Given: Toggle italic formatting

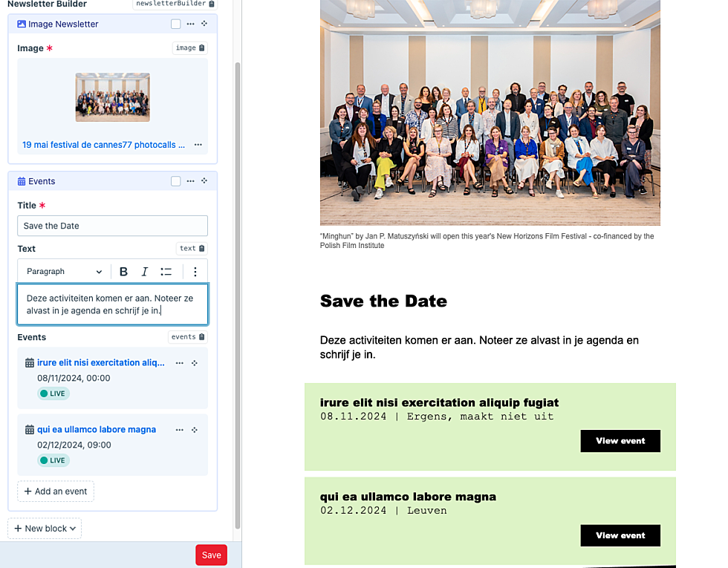Looking at the screenshot, I should (144, 272).
